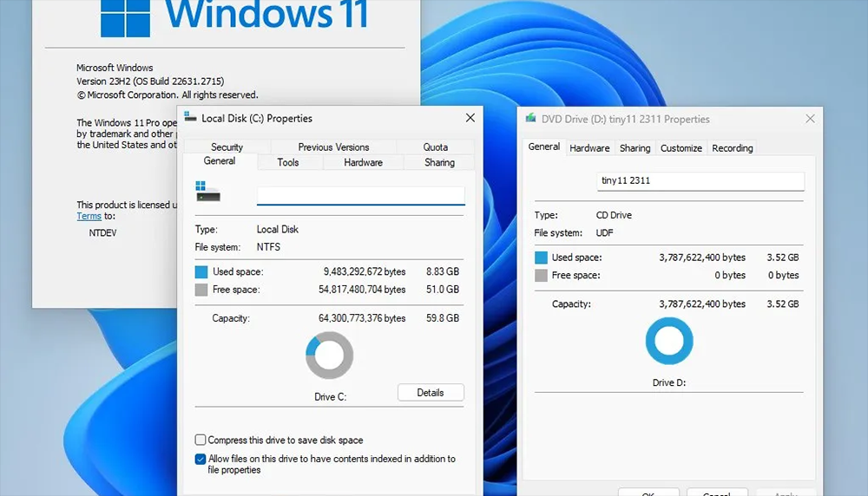The height and width of the screenshot is (496, 868).
Task: Click the 59.8 GB capacity value
Action: (443, 318)
